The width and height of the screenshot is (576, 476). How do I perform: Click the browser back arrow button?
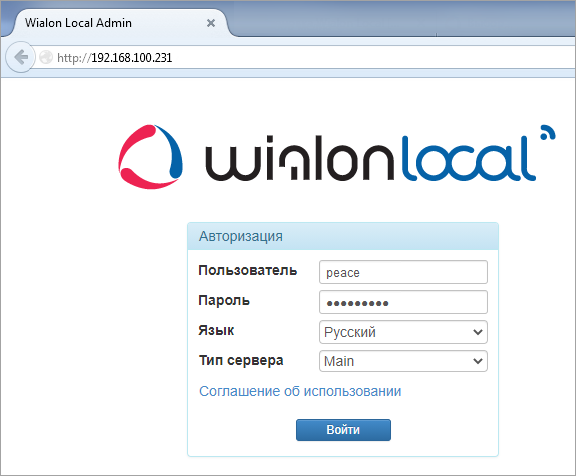pyautogui.click(x=21, y=57)
